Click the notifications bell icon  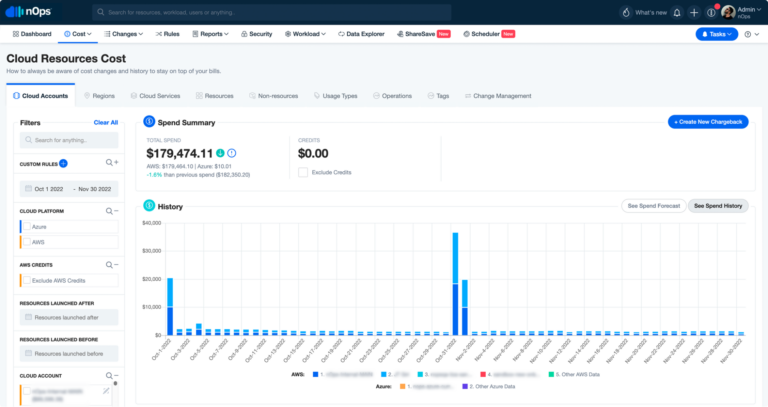point(677,12)
